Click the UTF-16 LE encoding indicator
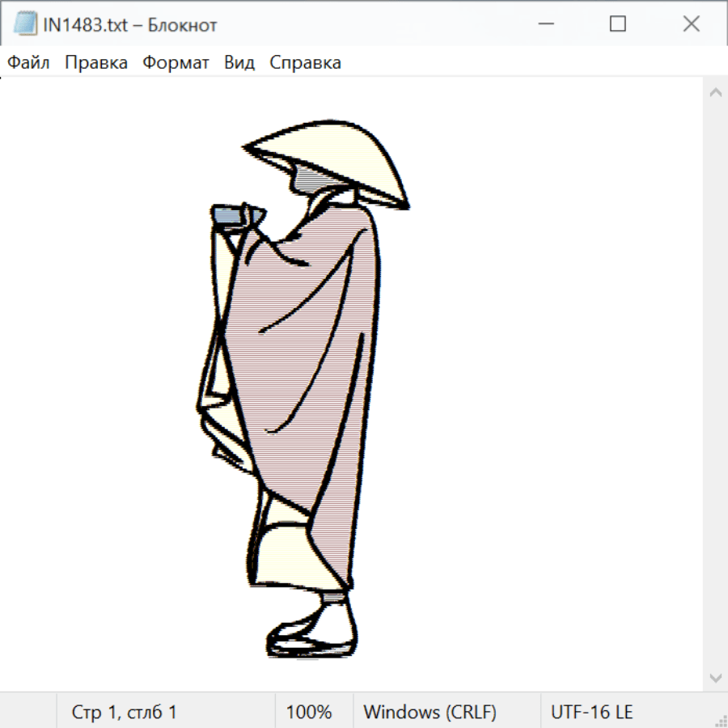This screenshot has height=728, width=728. click(x=591, y=712)
